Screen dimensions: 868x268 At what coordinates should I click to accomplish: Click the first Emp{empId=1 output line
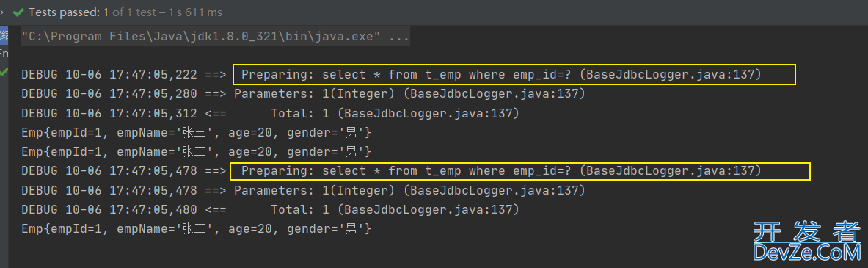196,133
